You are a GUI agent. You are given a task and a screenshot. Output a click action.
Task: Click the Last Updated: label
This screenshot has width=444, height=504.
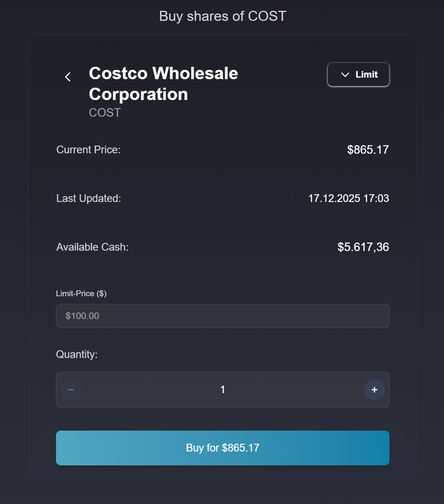[x=89, y=199]
